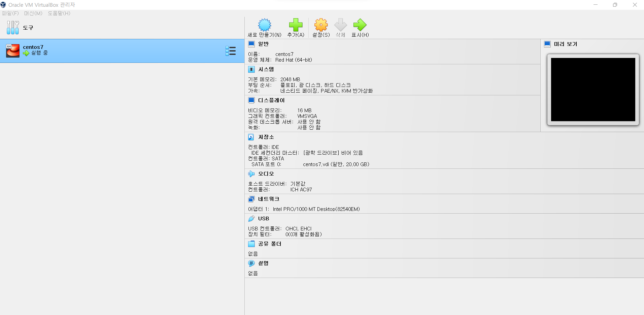Open the 저장소 settings header link
Image resolution: width=644 pixels, height=315 pixels.
click(x=266, y=137)
